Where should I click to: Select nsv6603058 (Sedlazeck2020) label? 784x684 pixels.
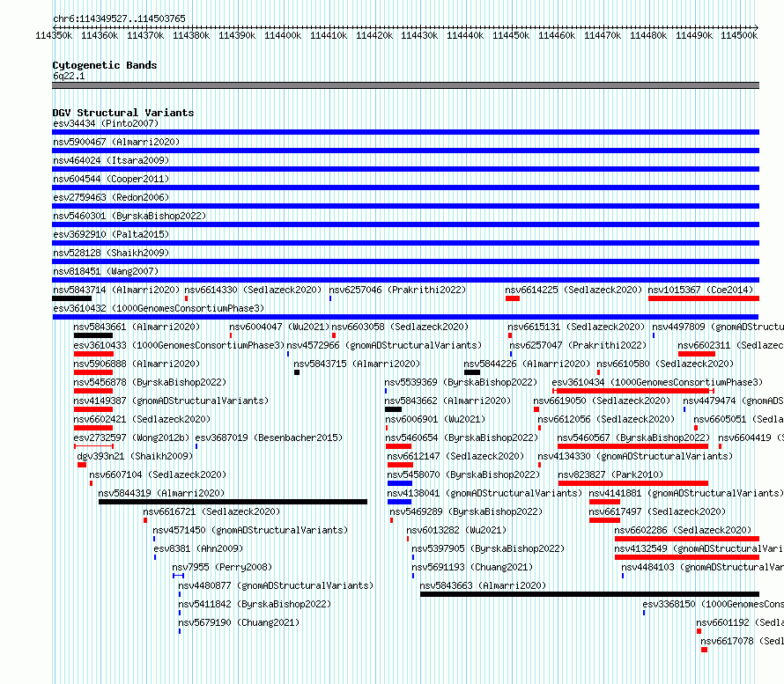coord(400,327)
